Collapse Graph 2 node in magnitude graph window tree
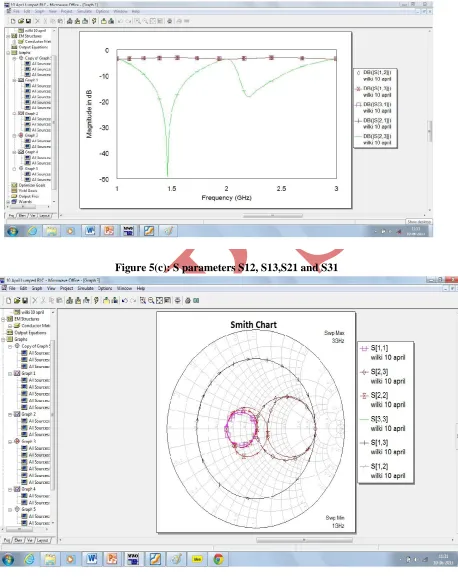458x577 pixels. [15, 113]
